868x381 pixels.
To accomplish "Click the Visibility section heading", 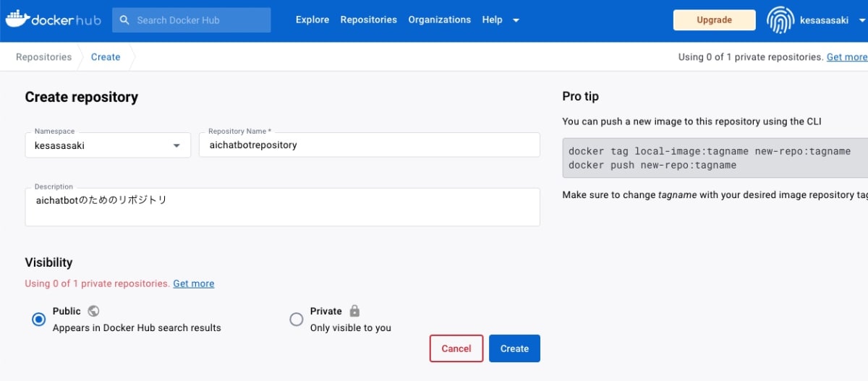I will tap(49, 262).
